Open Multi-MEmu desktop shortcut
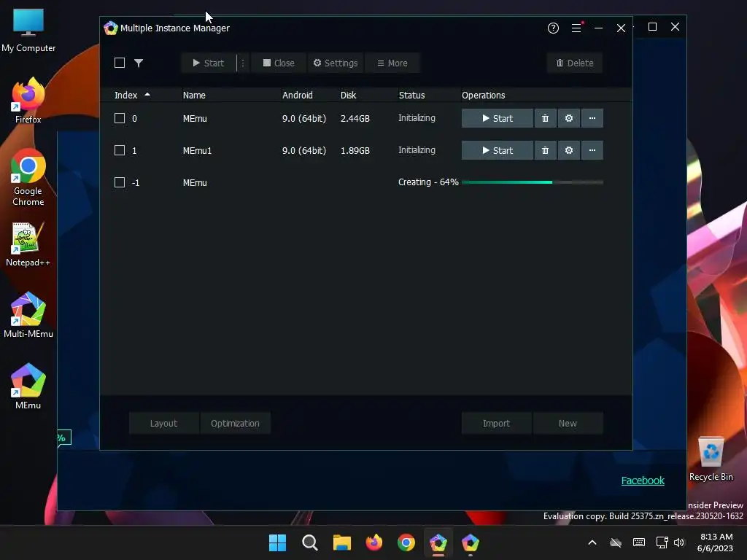Screen dimensions: 747x560 coord(28,315)
